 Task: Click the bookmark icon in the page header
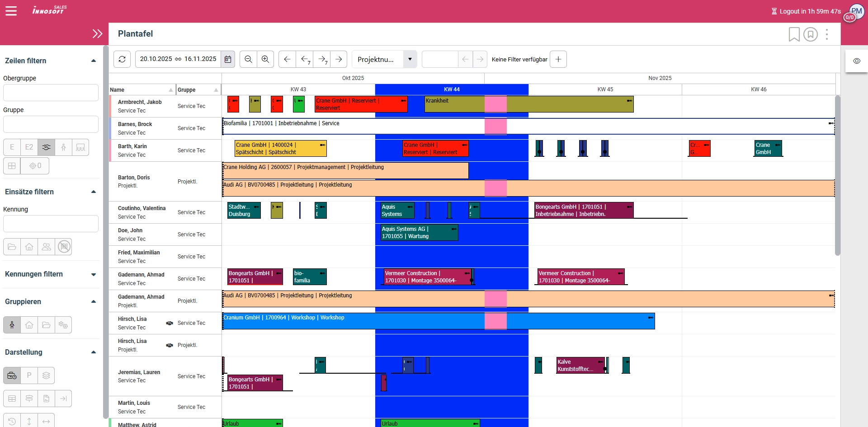pos(794,34)
